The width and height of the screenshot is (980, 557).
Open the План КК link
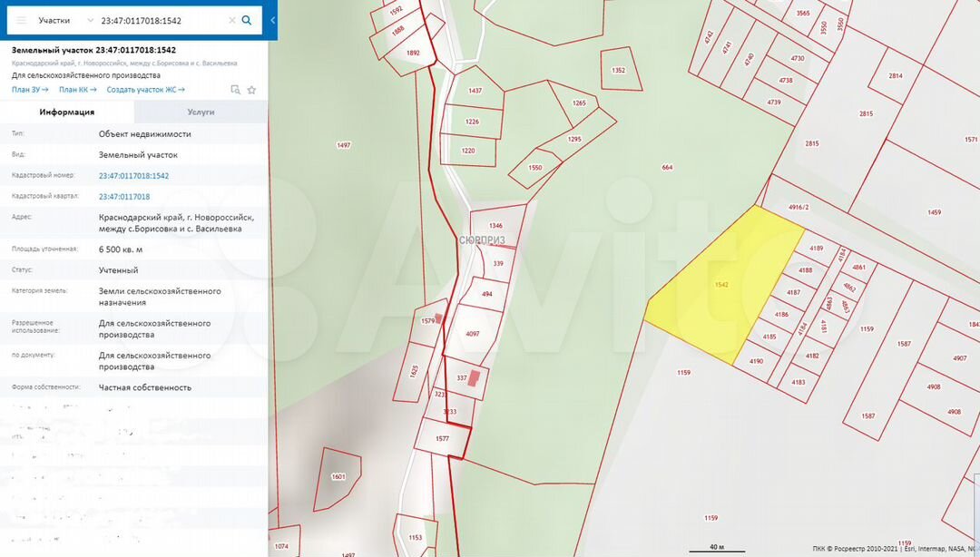coord(78,90)
